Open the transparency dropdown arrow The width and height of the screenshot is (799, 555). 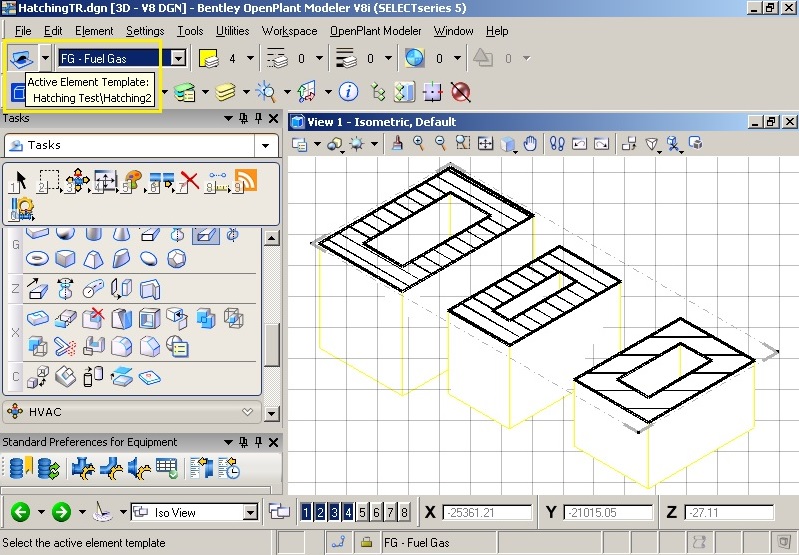click(457, 59)
